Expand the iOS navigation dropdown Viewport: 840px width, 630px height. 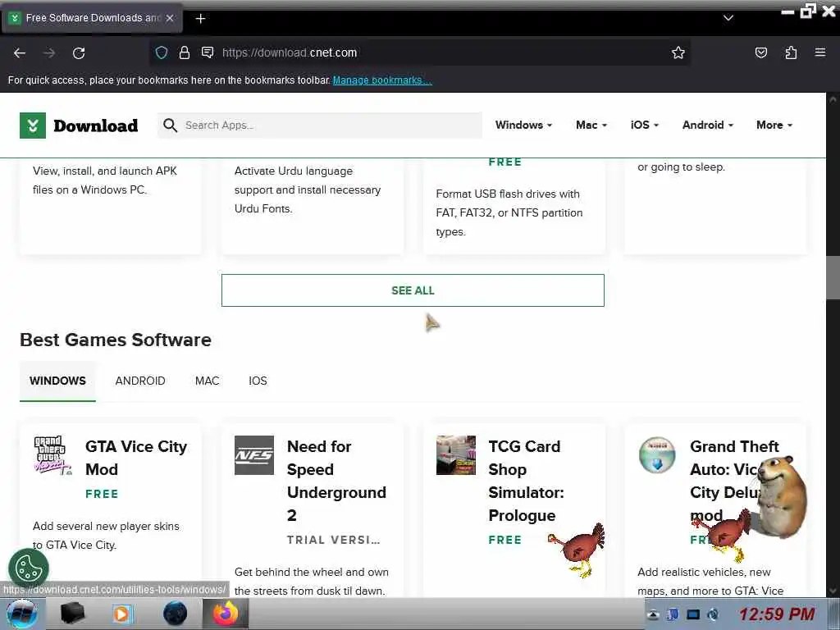(645, 125)
